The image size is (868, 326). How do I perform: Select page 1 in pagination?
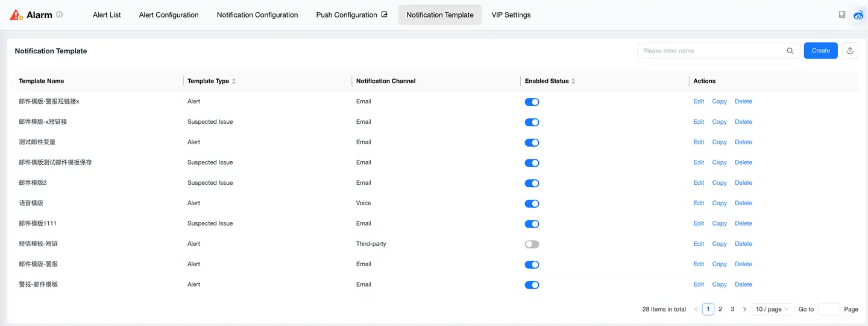coord(708,309)
